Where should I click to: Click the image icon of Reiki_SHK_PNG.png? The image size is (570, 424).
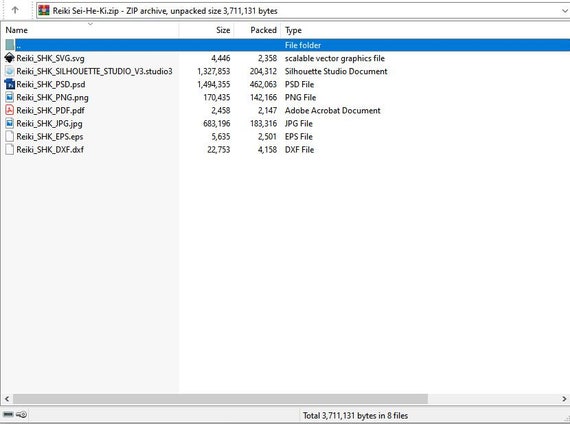[10, 97]
